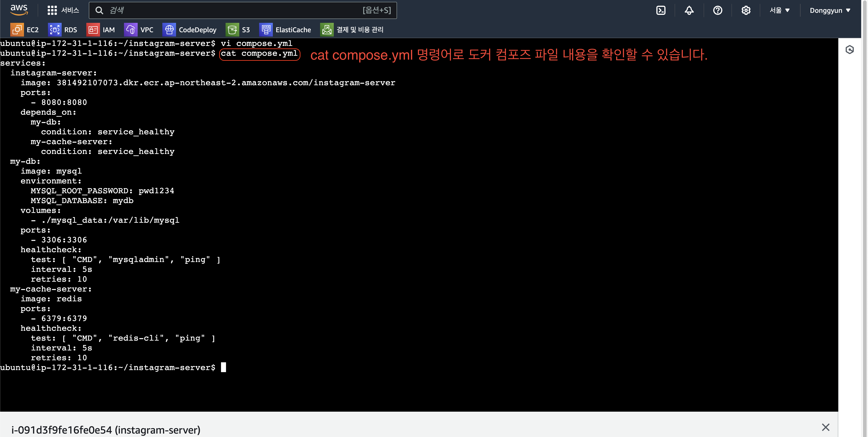Viewport: 868px width, 437px height.
Task: Click the AWS logo home icon
Action: pos(19,10)
